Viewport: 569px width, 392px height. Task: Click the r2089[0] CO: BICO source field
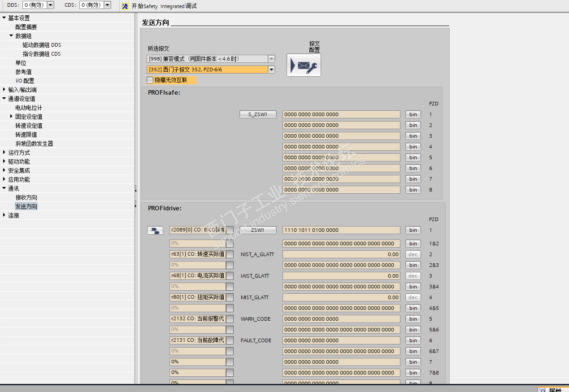click(x=198, y=230)
